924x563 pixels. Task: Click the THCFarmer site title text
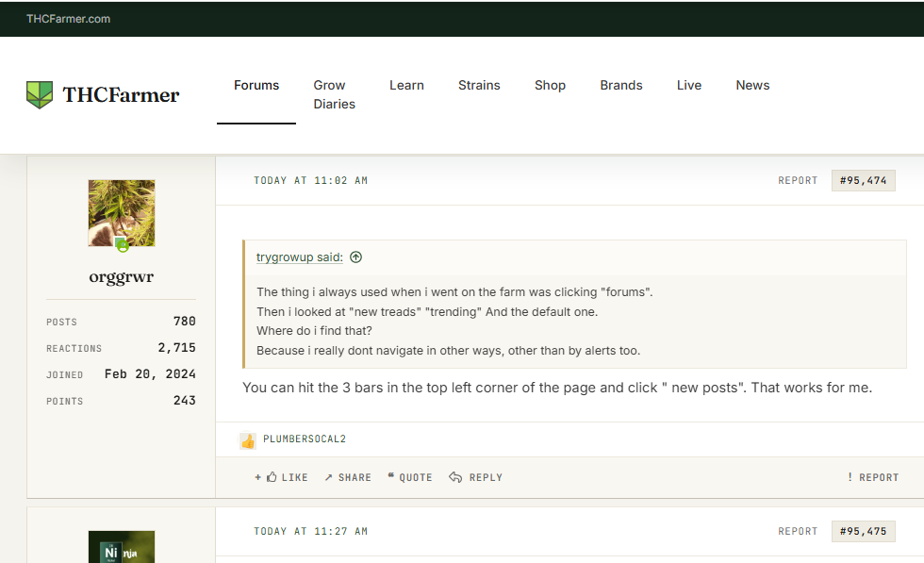(121, 95)
